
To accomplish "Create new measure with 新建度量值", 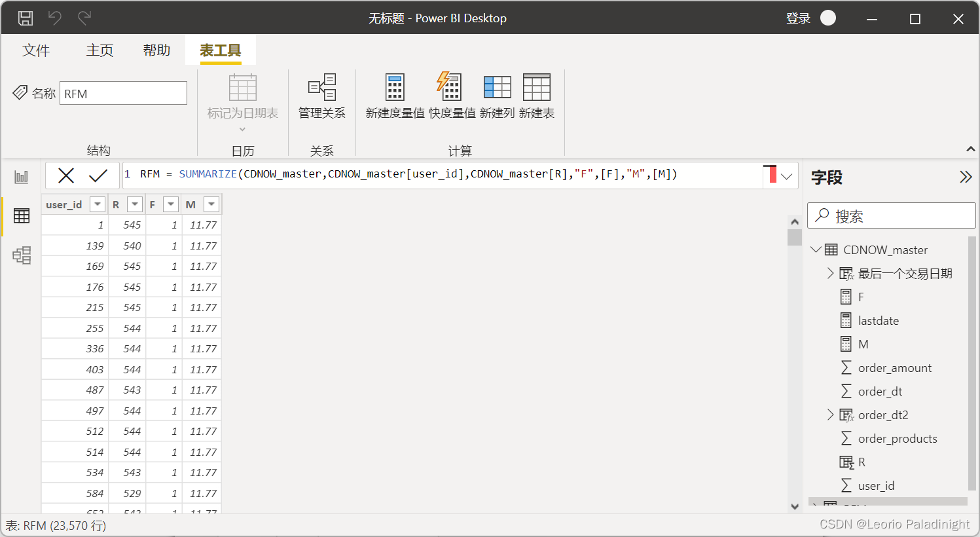I will (x=395, y=96).
